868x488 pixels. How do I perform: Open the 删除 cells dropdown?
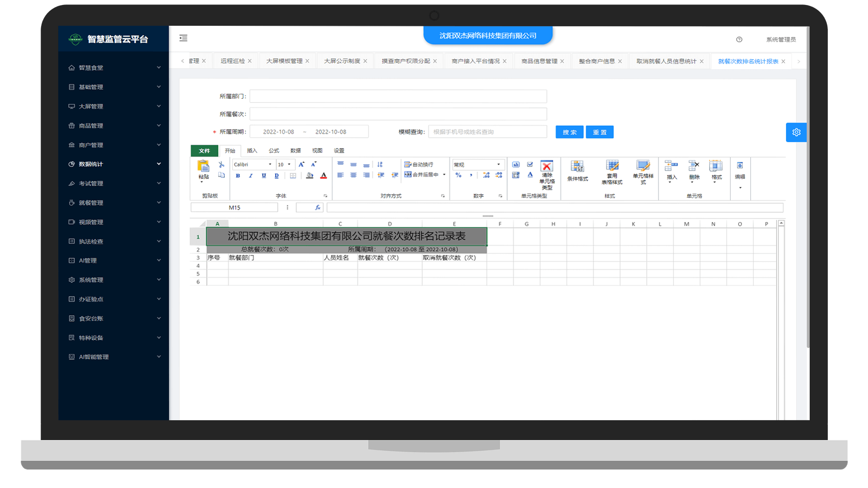[x=694, y=171]
